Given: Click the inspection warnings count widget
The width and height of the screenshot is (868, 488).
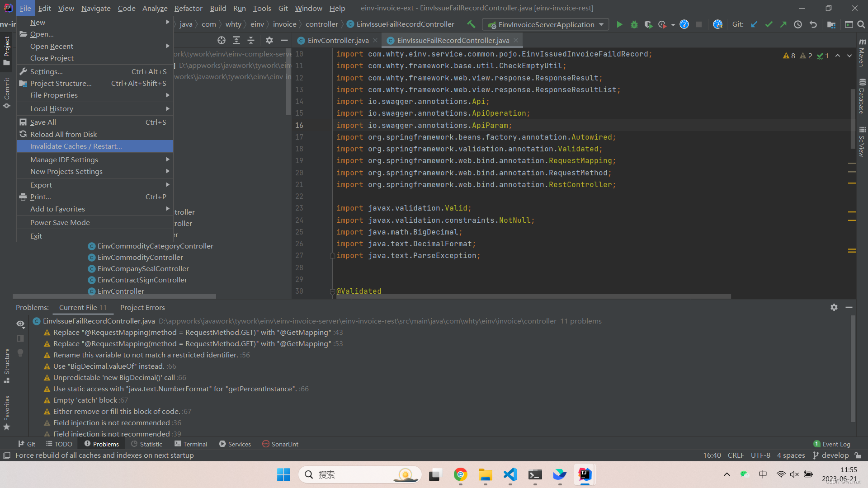Looking at the screenshot, I should pos(806,56).
